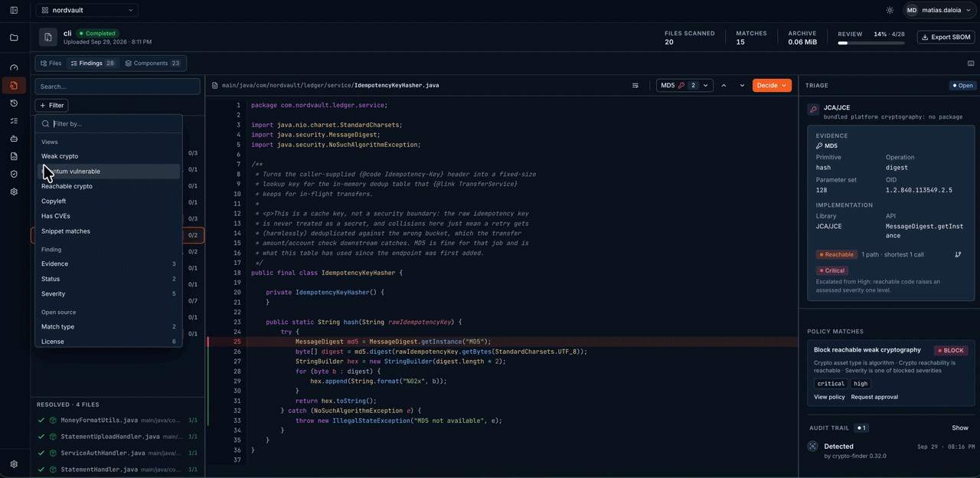The width and height of the screenshot is (980, 478).
Task: Select the Reachable crypto view
Action: tap(109, 186)
